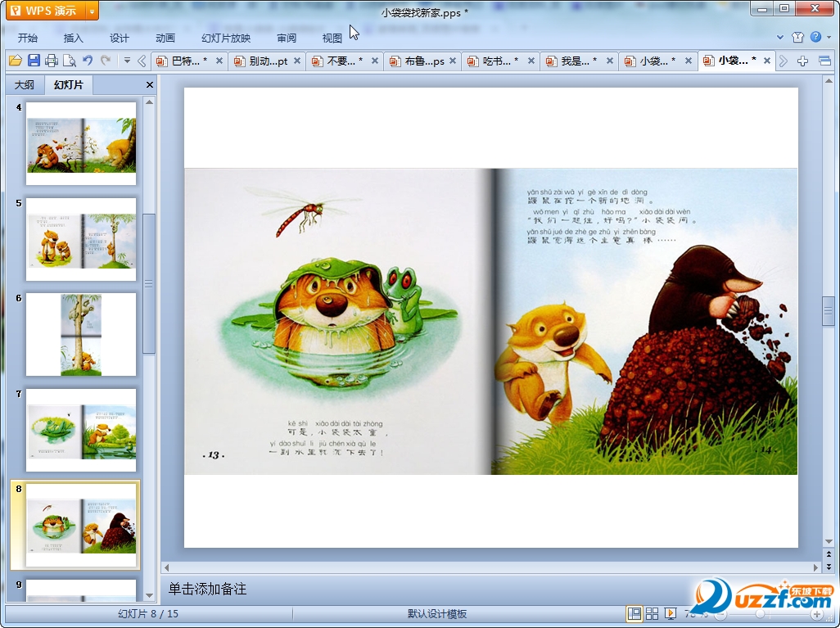Select slide 5 thumbnail
The width and height of the screenshot is (840, 628).
(81, 240)
